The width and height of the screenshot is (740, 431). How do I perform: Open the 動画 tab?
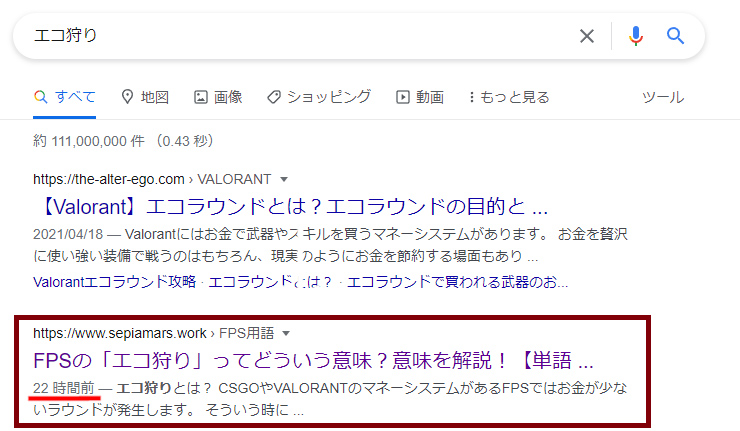[420, 97]
